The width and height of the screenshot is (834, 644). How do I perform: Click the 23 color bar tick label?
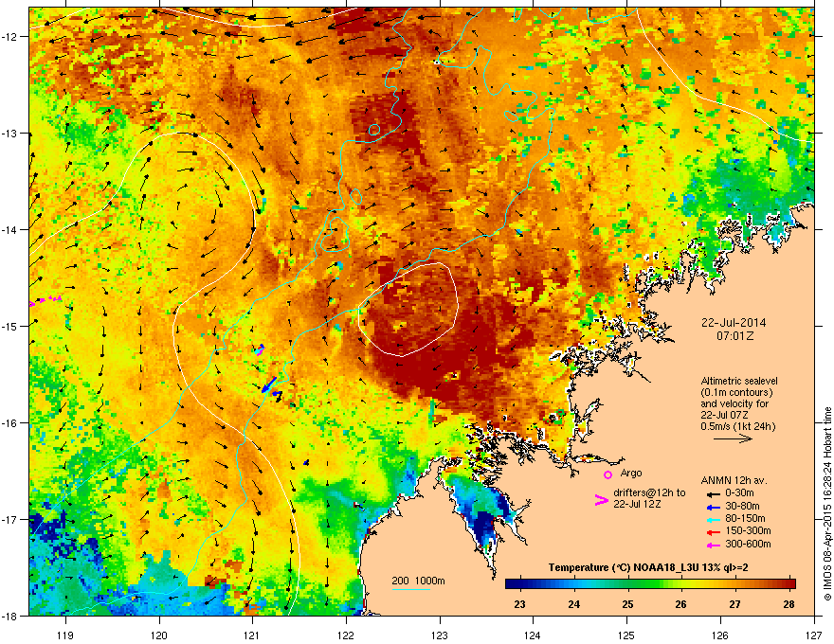519,604
